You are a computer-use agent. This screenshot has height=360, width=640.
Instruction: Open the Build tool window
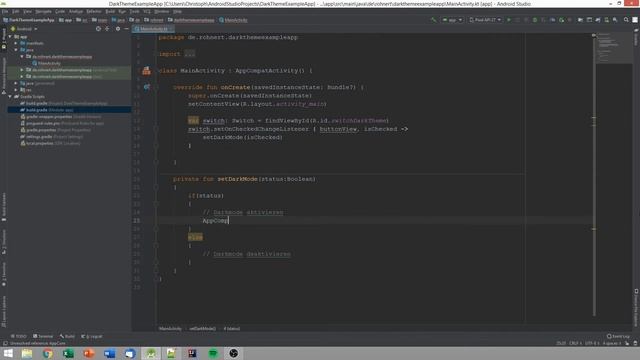67,336
